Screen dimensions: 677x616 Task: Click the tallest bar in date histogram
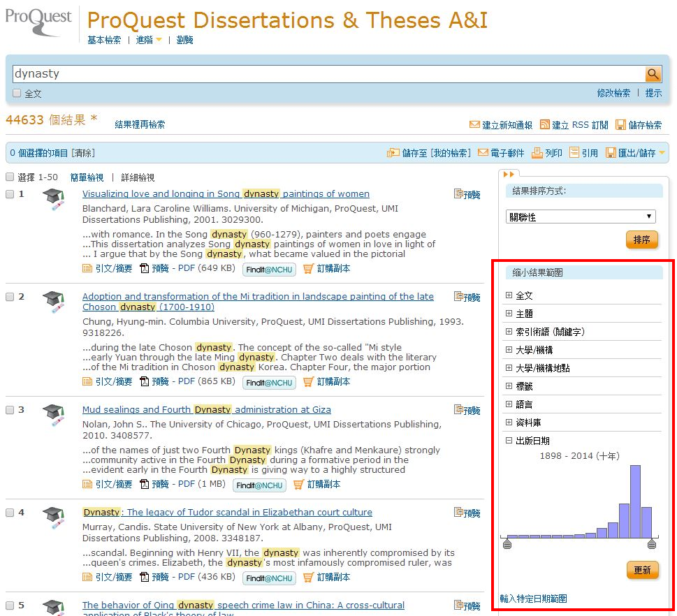tap(635, 501)
